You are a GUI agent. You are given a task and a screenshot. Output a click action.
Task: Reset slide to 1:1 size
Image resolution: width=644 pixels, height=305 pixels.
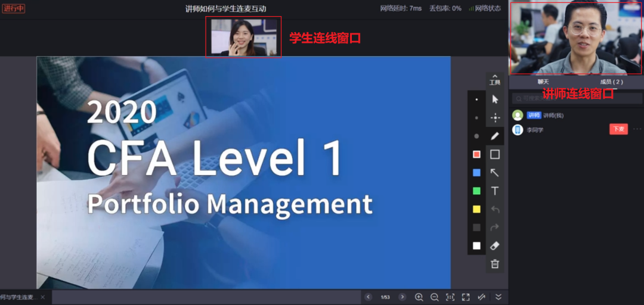[x=450, y=297]
